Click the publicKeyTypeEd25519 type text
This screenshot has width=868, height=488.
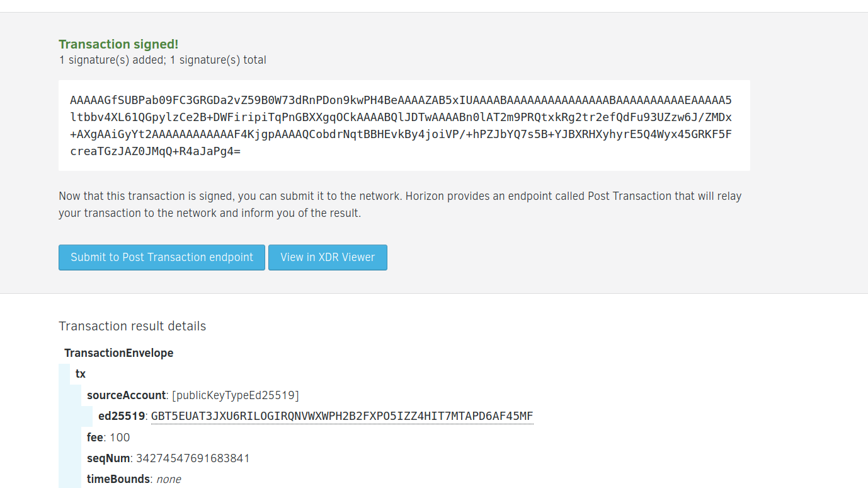click(236, 395)
